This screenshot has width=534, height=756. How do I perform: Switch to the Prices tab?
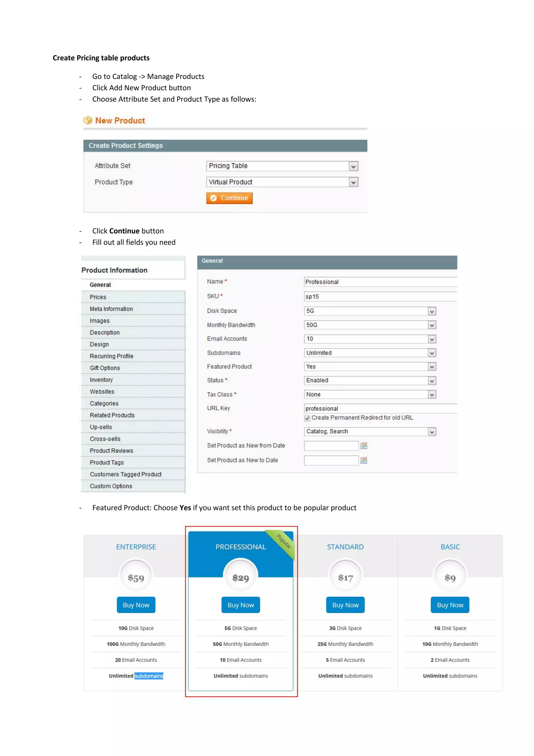point(133,297)
